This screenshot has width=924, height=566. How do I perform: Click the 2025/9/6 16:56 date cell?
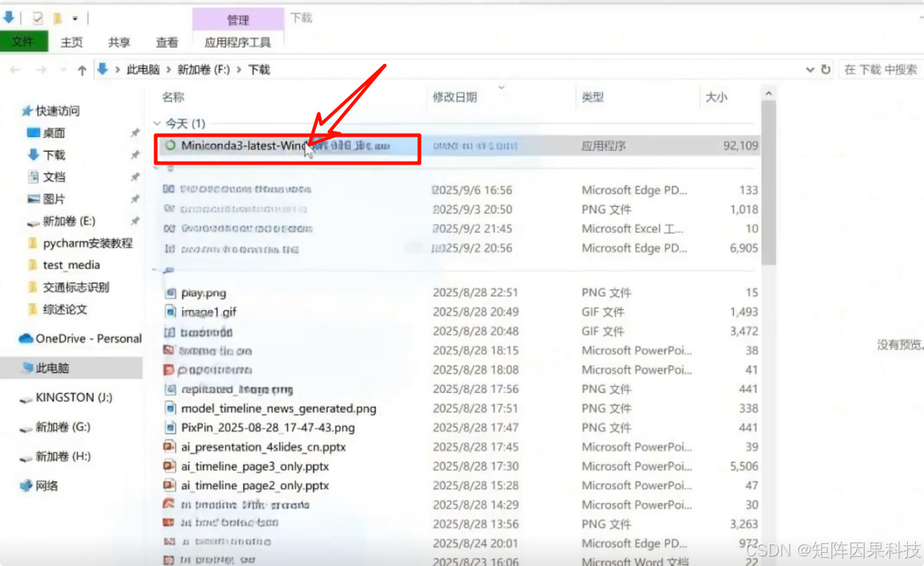pyautogui.click(x=473, y=190)
